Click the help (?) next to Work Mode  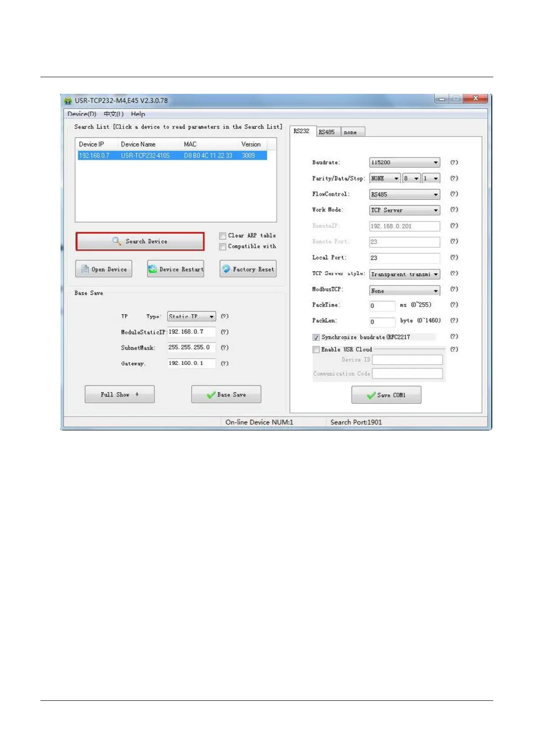[x=454, y=210]
